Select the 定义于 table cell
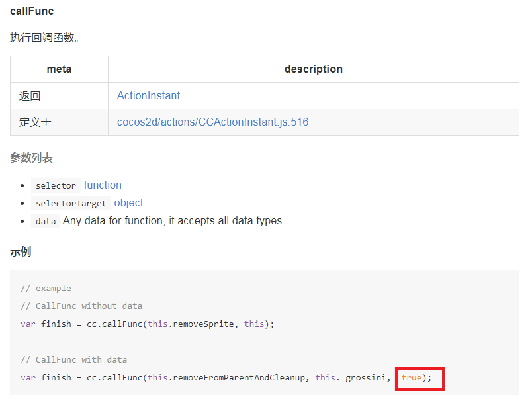The width and height of the screenshot is (532, 401). [x=35, y=122]
